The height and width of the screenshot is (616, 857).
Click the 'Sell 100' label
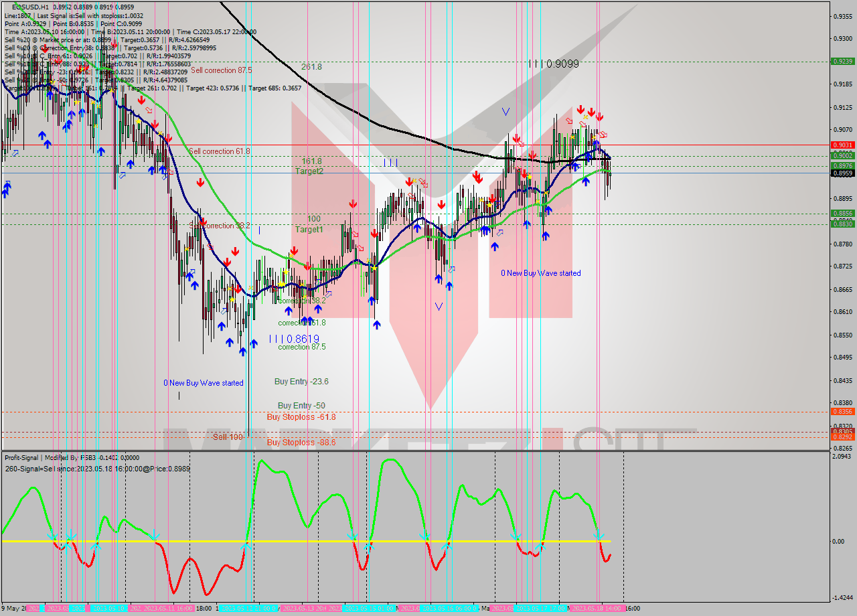click(x=228, y=437)
